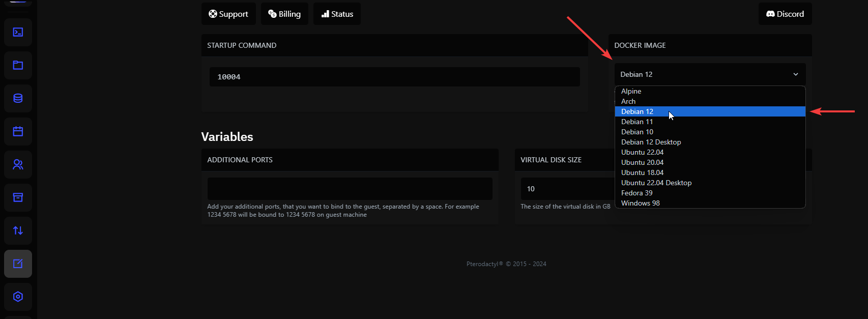Open the Discord link button
This screenshot has width=868, height=319.
tap(785, 14)
